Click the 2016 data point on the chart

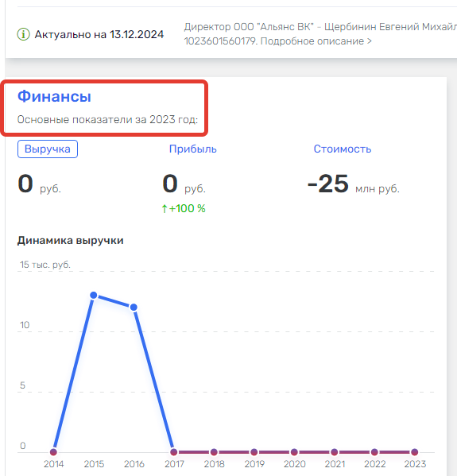(134, 308)
